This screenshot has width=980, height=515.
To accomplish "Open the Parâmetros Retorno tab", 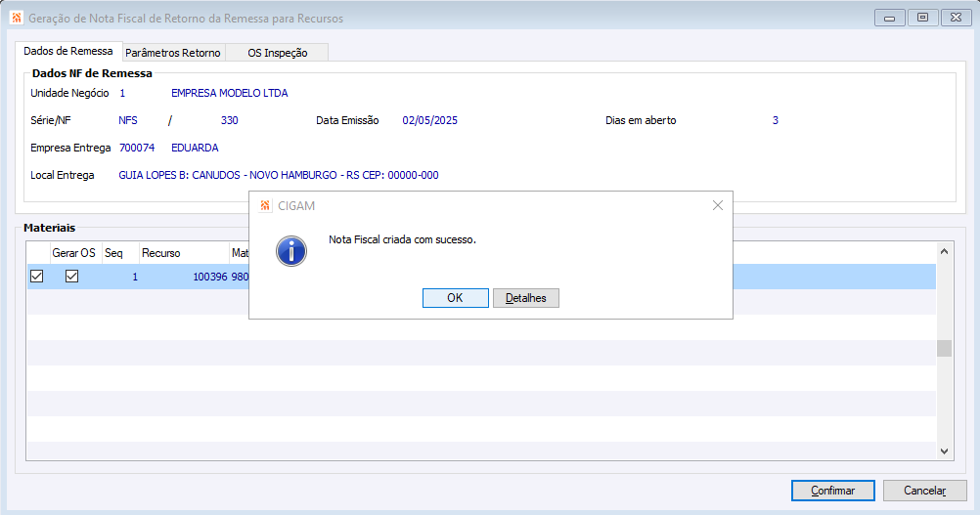I will 173,53.
